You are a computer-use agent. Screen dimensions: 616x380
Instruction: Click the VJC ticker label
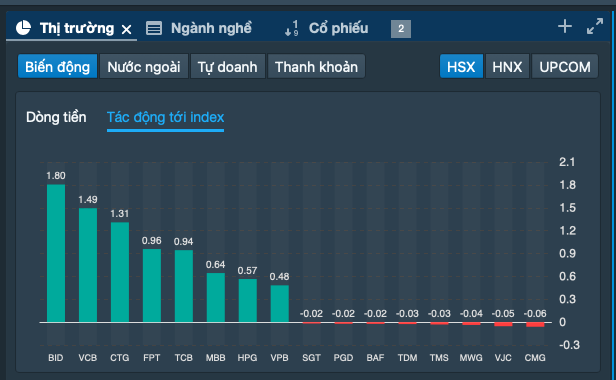(x=503, y=358)
